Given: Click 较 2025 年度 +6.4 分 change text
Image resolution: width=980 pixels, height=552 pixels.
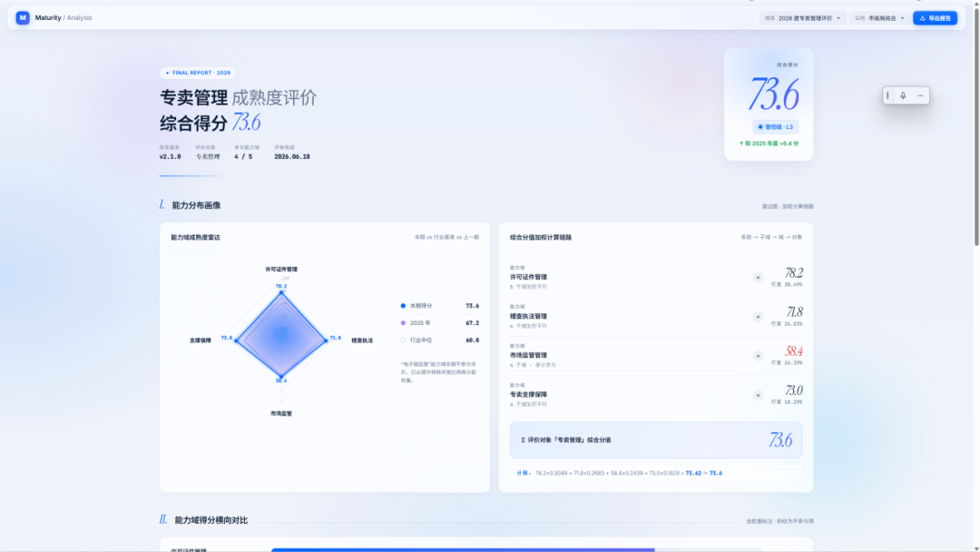Looking at the screenshot, I should pyautogui.click(x=769, y=143).
